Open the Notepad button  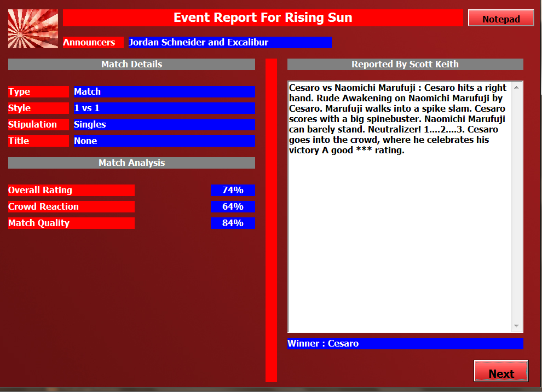(501, 18)
